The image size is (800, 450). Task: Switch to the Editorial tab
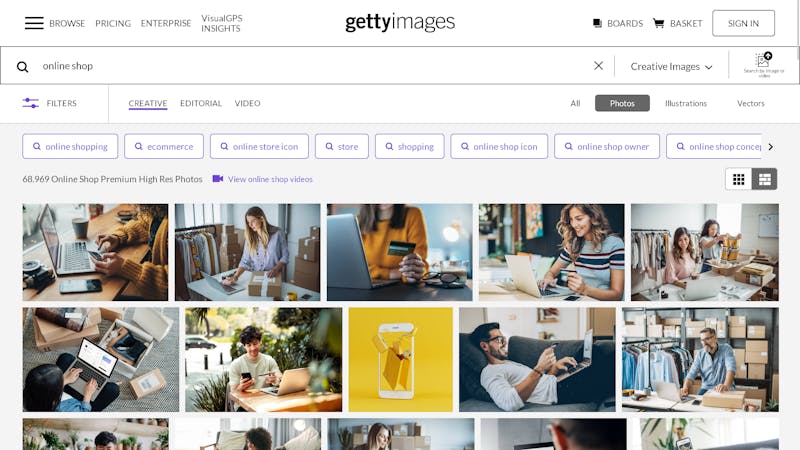(x=201, y=103)
